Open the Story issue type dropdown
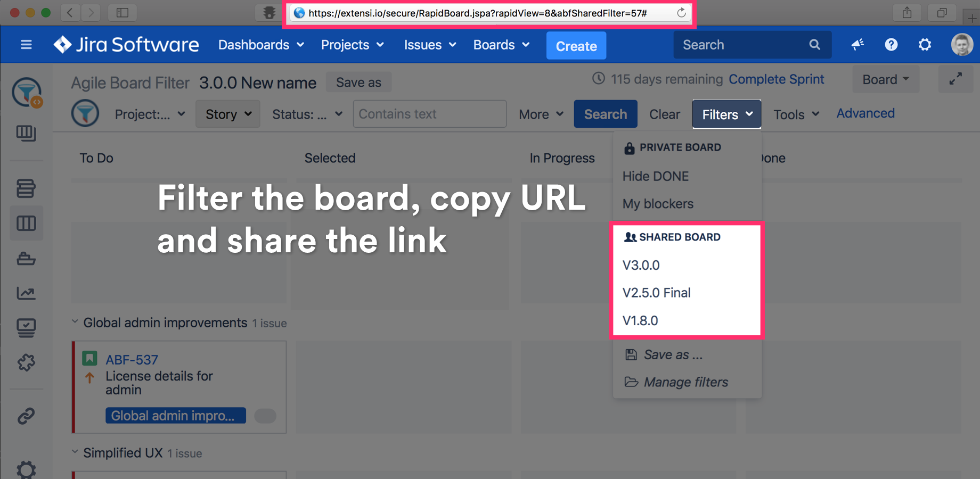 pos(228,114)
